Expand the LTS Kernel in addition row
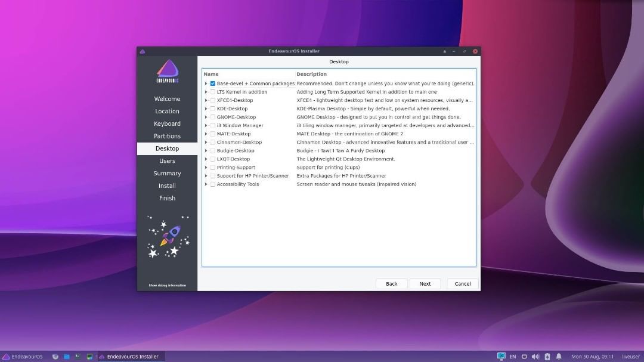The image size is (644, 362). click(206, 92)
